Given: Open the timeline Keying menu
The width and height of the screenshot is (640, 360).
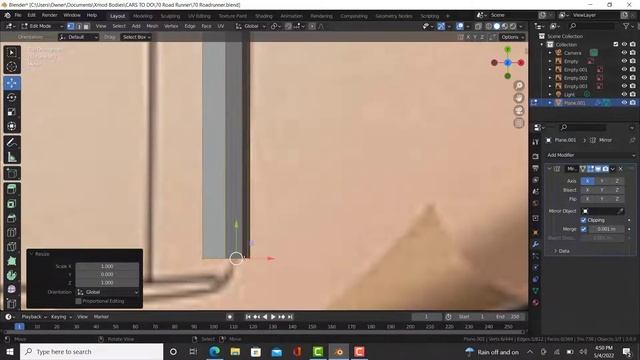Looking at the screenshot, I should coord(61,317).
